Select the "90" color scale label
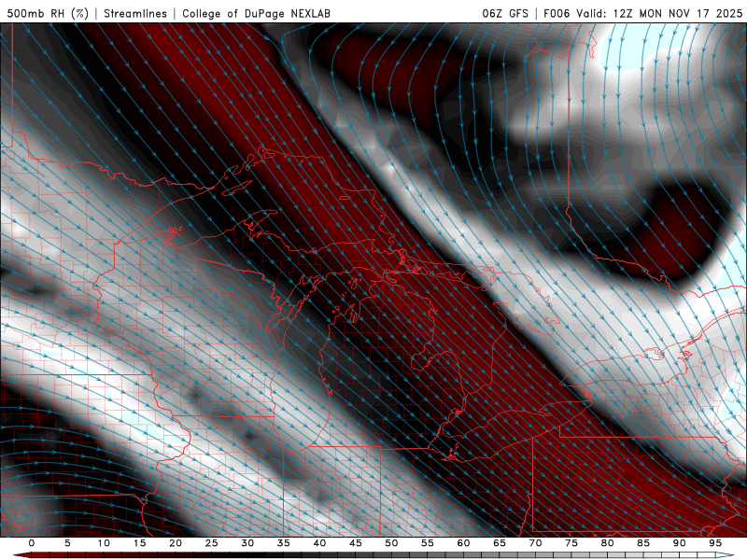 click(x=680, y=543)
